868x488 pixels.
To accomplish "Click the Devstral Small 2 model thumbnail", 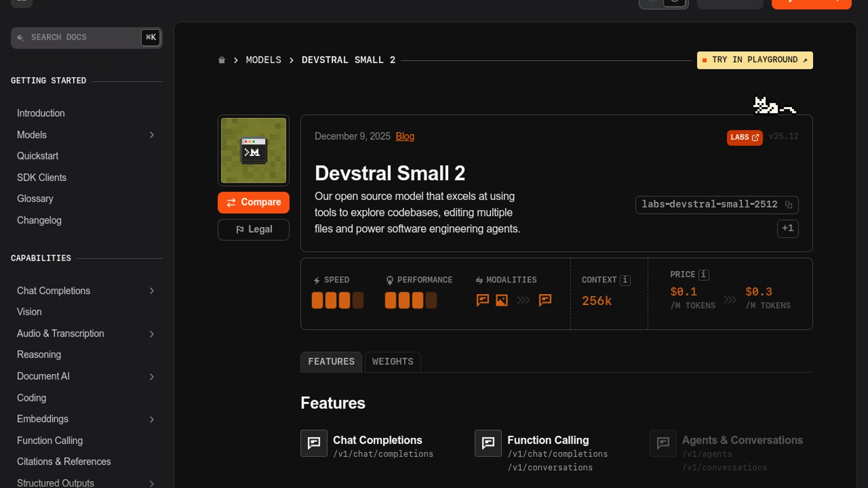I will tap(253, 150).
